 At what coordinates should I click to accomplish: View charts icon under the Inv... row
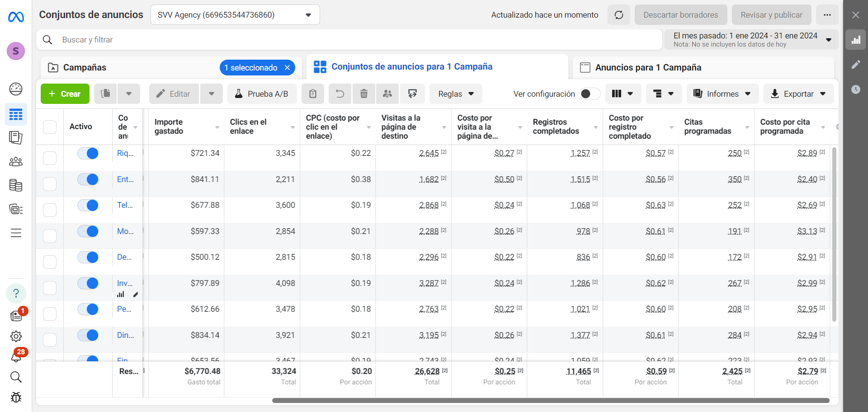(x=121, y=295)
